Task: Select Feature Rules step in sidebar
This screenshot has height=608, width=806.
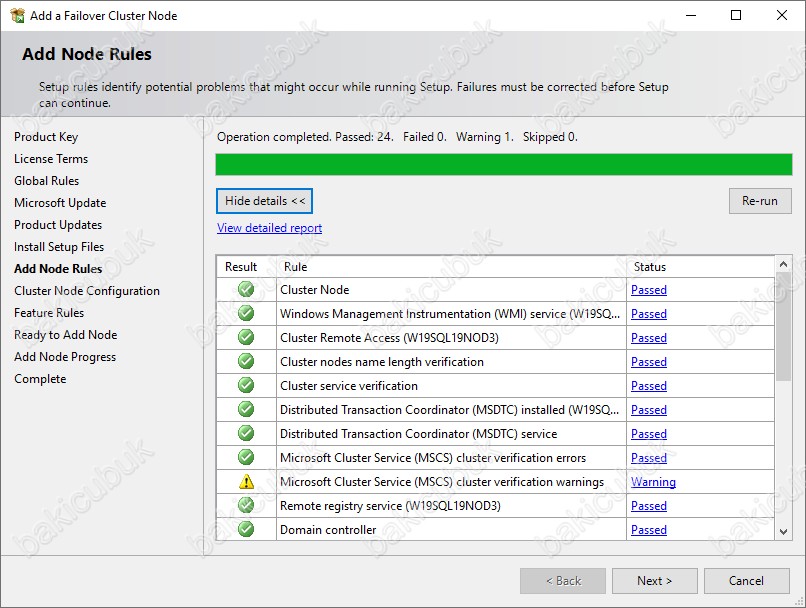Action: click(x=49, y=313)
